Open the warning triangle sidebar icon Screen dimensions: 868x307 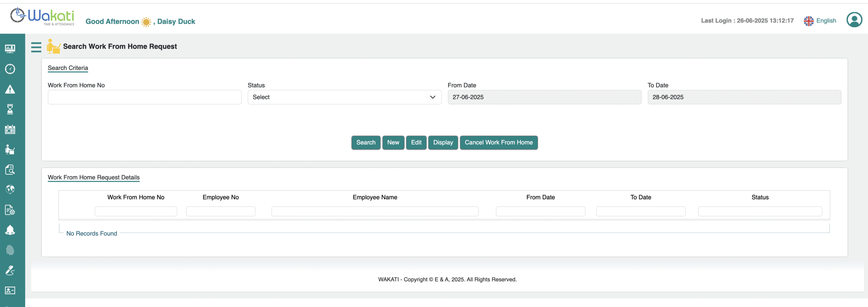(x=10, y=89)
